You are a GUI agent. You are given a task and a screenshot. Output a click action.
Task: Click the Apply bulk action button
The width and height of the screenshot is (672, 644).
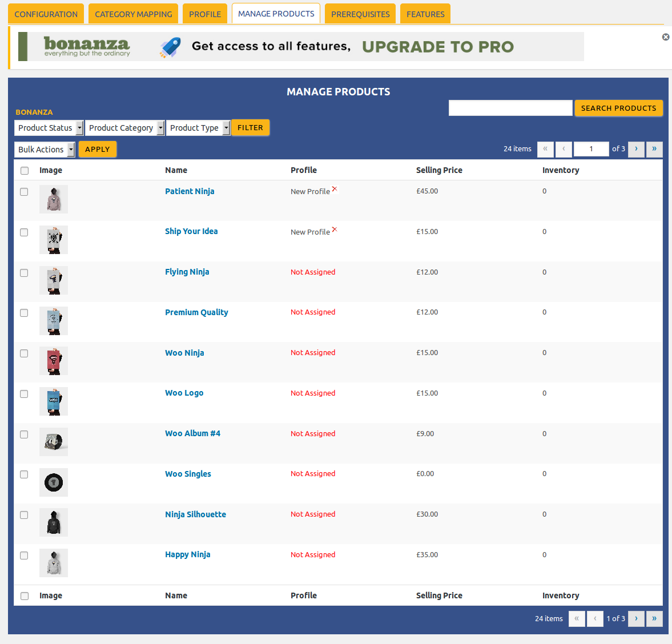tap(97, 149)
